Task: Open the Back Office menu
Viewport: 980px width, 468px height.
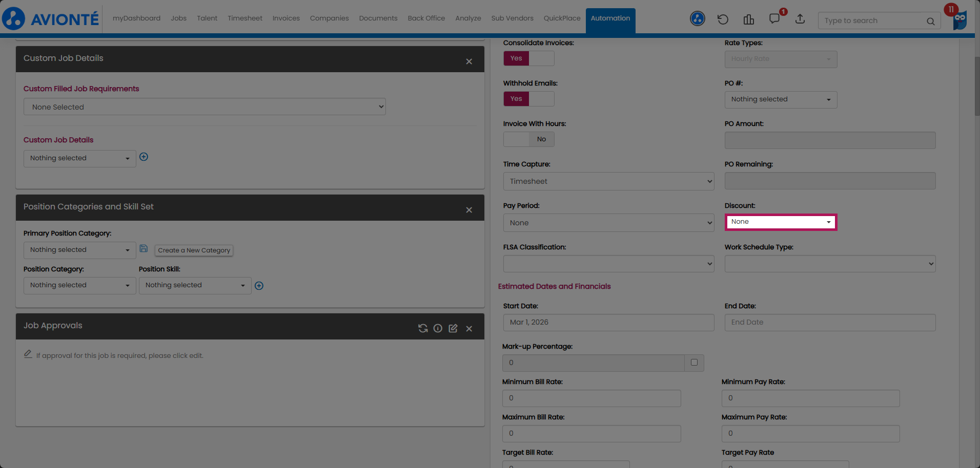Action: 426,18
